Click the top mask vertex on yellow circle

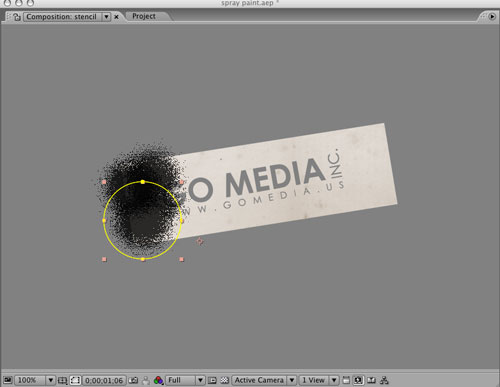pos(143,182)
